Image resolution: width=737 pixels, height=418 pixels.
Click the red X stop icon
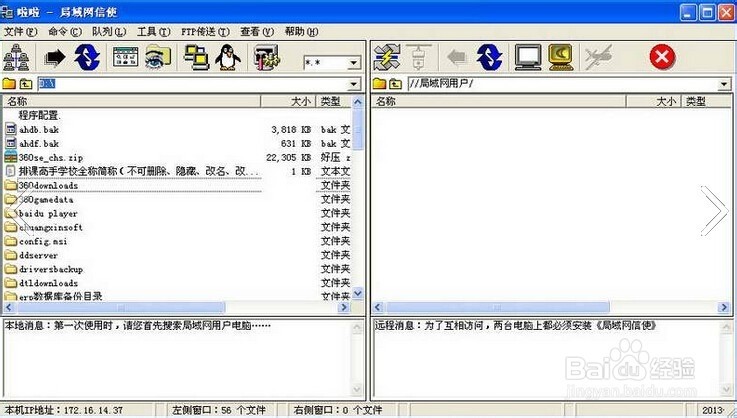click(662, 57)
